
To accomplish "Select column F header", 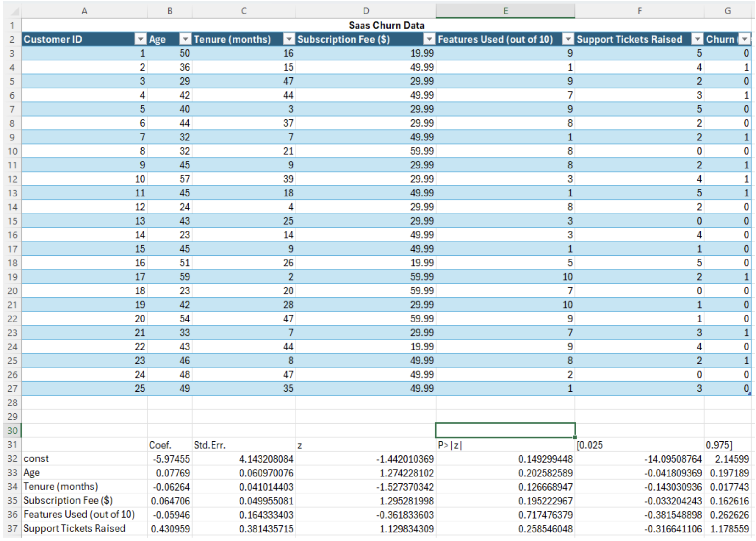I will point(640,11).
